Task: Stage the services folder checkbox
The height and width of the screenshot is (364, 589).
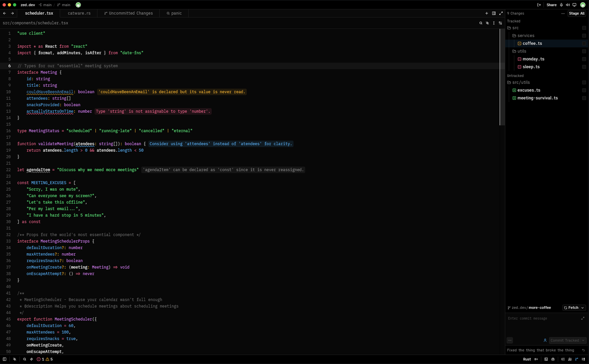Action: (x=584, y=36)
